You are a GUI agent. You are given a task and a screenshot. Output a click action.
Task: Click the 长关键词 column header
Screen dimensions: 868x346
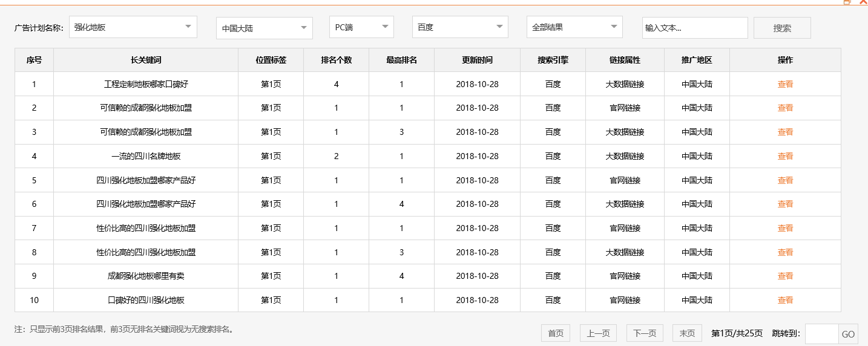click(x=146, y=60)
